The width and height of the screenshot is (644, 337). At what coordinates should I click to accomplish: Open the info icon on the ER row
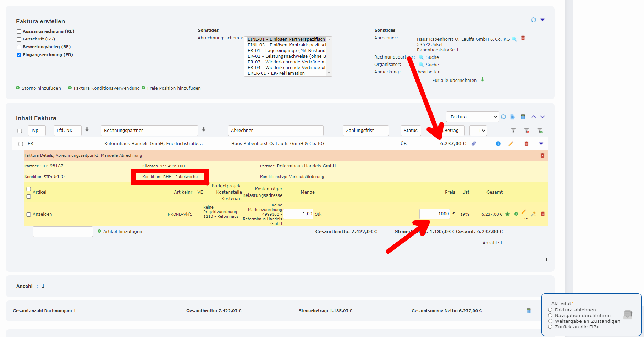click(x=498, y=144)
